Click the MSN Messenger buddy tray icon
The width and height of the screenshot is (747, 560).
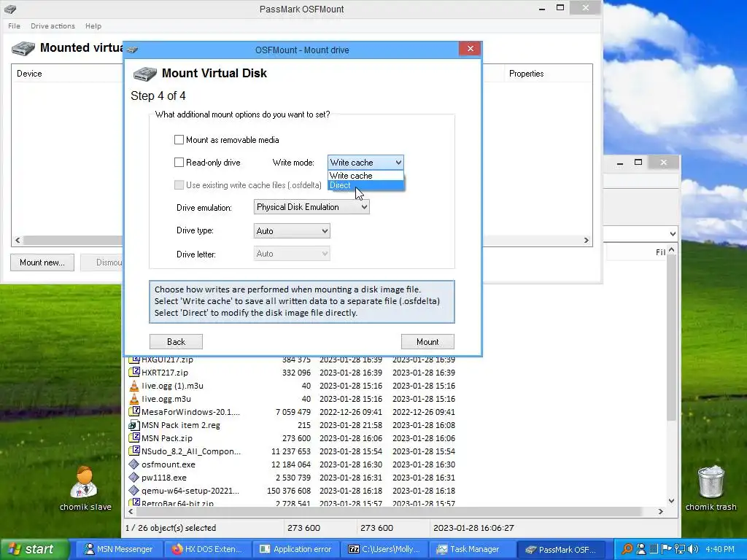click(641, 549)
